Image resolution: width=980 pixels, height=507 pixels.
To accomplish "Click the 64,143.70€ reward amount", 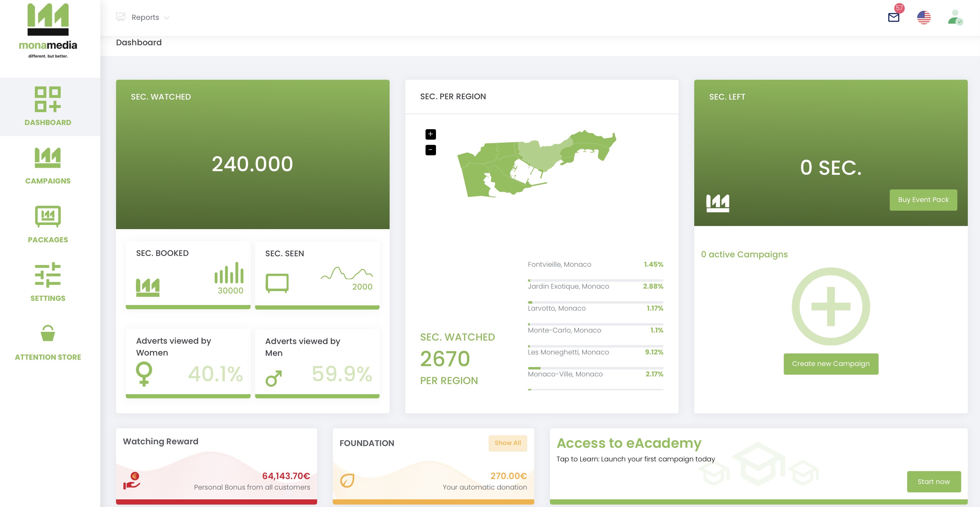I will 286,476.
